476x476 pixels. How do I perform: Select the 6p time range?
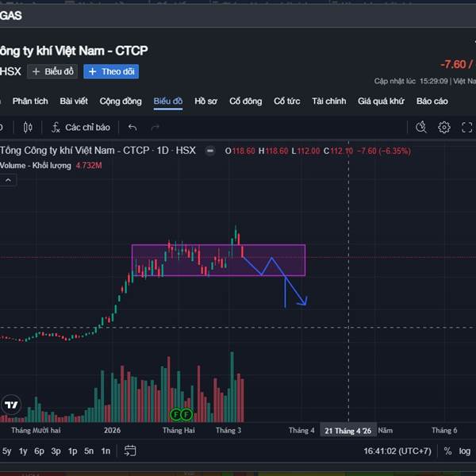coord(39,451)
